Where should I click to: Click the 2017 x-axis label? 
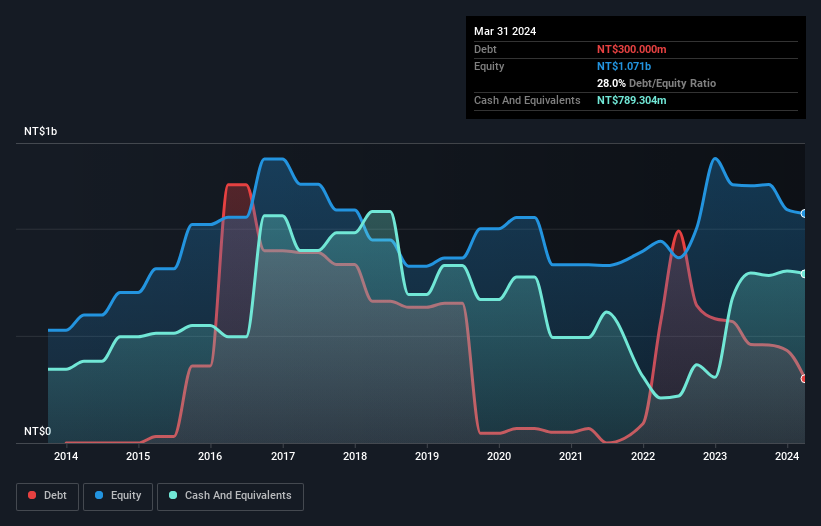(x=283, y=456)
